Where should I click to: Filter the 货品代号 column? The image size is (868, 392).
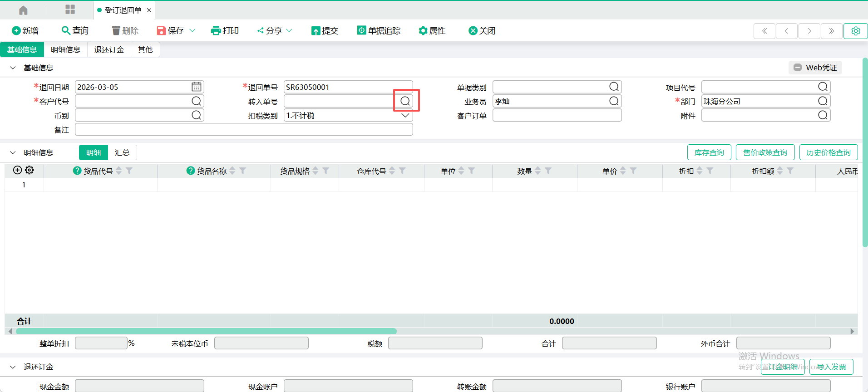[129, 171]
